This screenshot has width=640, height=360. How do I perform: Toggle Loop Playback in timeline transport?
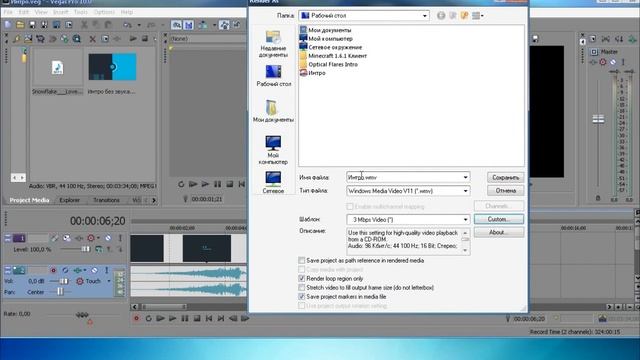click(x=149, y=318)
